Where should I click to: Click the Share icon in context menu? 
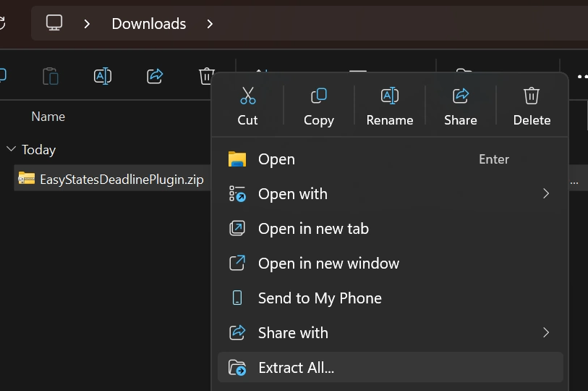460,106
